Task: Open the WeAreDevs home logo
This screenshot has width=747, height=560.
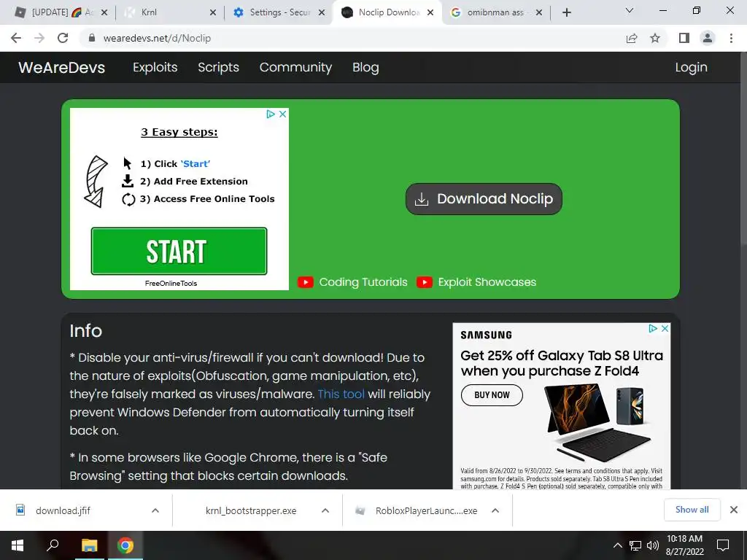Action: [61, 67]
